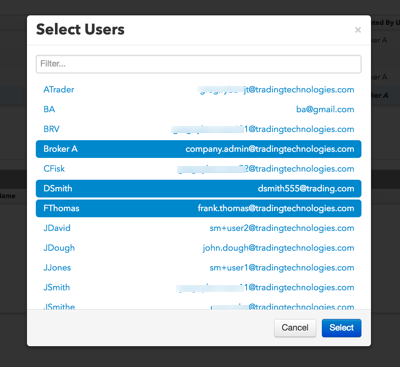Click CFisk's email address
This screenshot has width=400, height=367.
[266, 169]
